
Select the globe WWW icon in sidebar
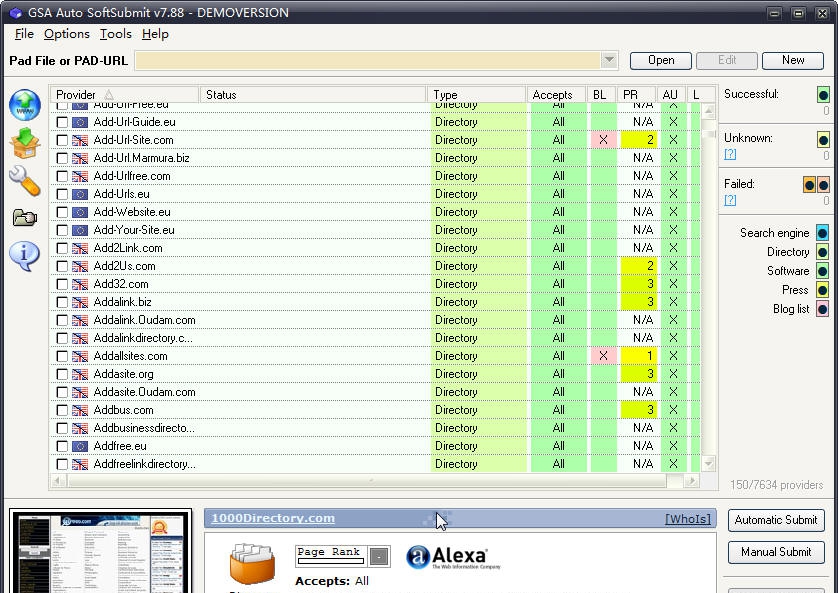(x=24, y=103)
